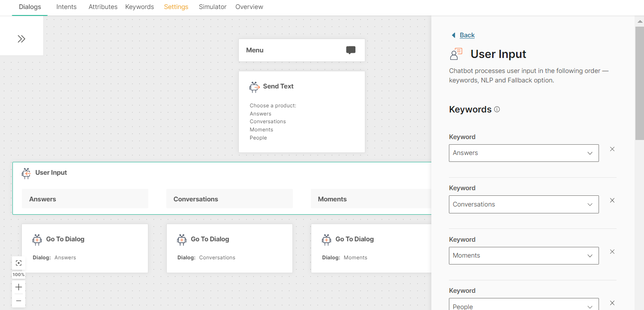
Task: Remove the Moments keyword with X
Action: click(x=612, y=252)
